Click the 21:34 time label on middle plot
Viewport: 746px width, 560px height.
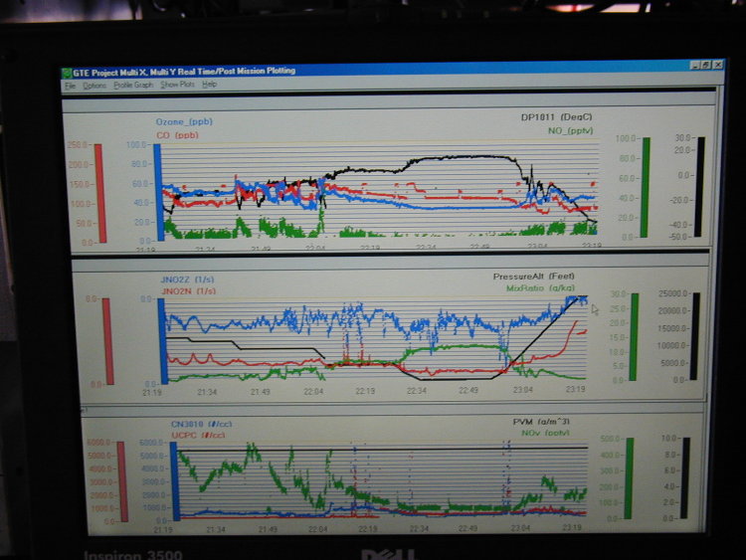click(x=207, y=392)
